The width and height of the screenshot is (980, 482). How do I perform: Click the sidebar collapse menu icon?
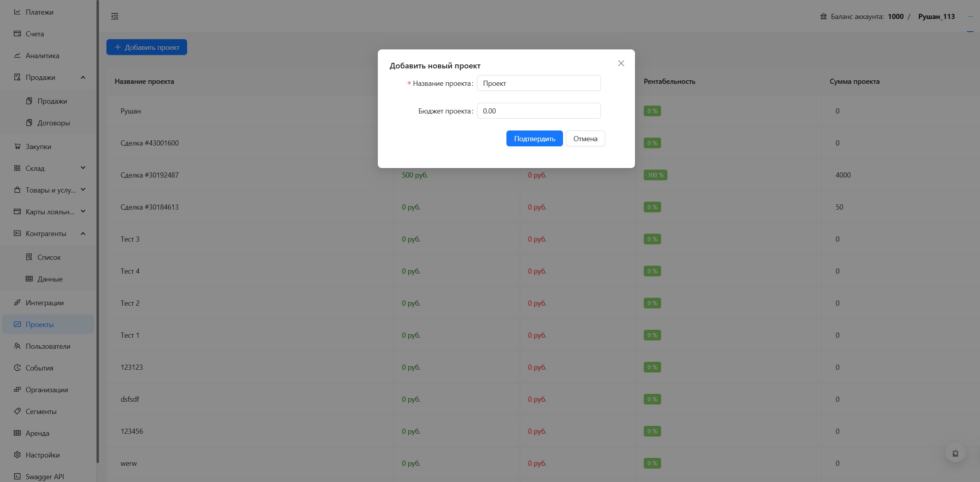pos(115,16)
